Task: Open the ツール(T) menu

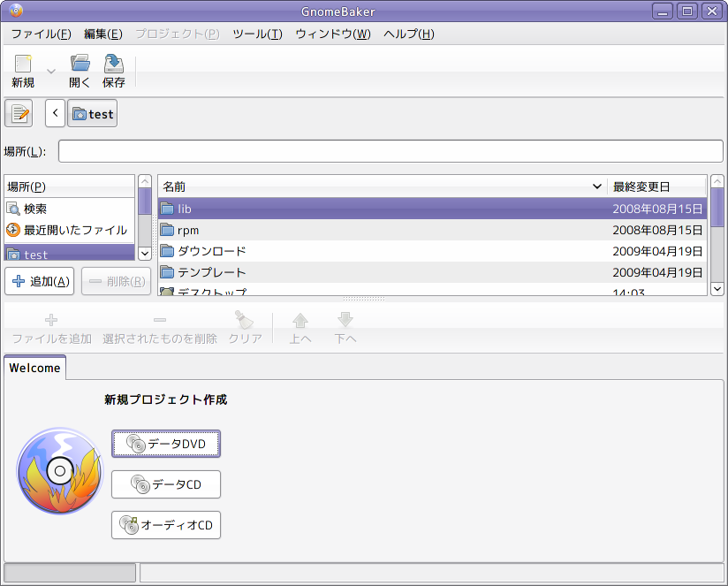Action: (x=257, y=34)
